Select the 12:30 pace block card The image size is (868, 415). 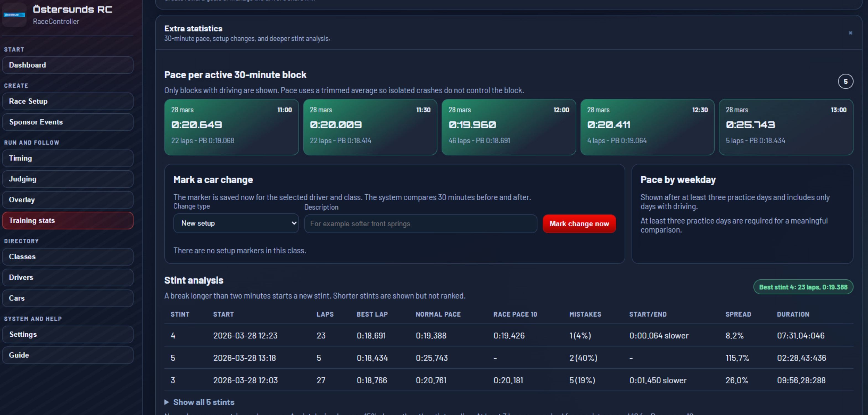coord(647,127)
